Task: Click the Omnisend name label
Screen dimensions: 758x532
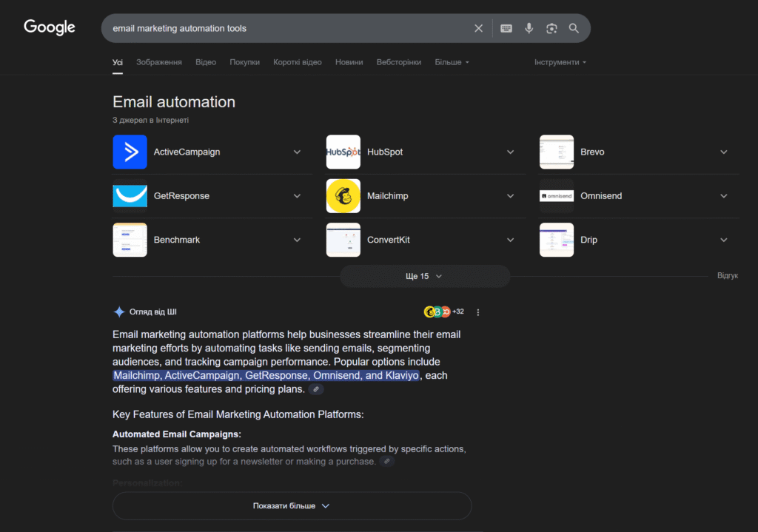Action: coord(601,195)
